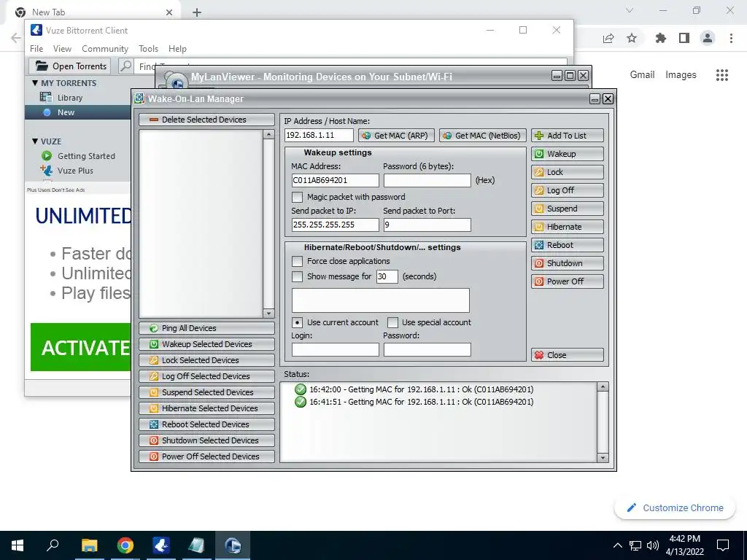Image resolution: width=747 pixels, height=560 pixels.
Task: Click Ping All Devices
Action: [206, 328]
